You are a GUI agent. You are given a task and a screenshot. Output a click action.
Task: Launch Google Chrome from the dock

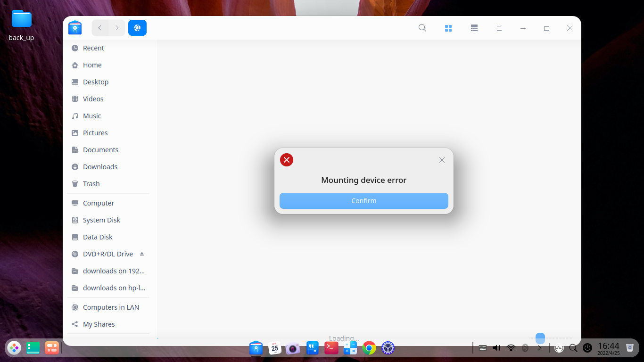click(x=369, y=348)
